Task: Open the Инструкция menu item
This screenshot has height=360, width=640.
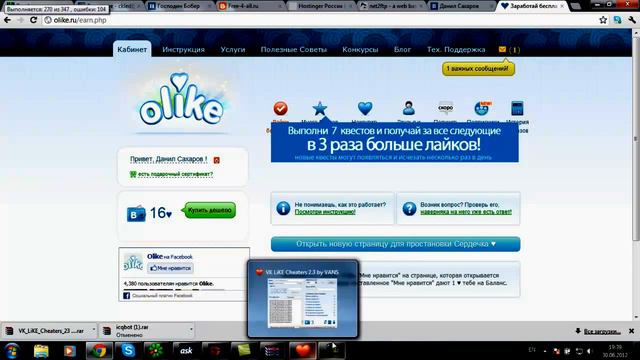Action: tap(183, 49)
